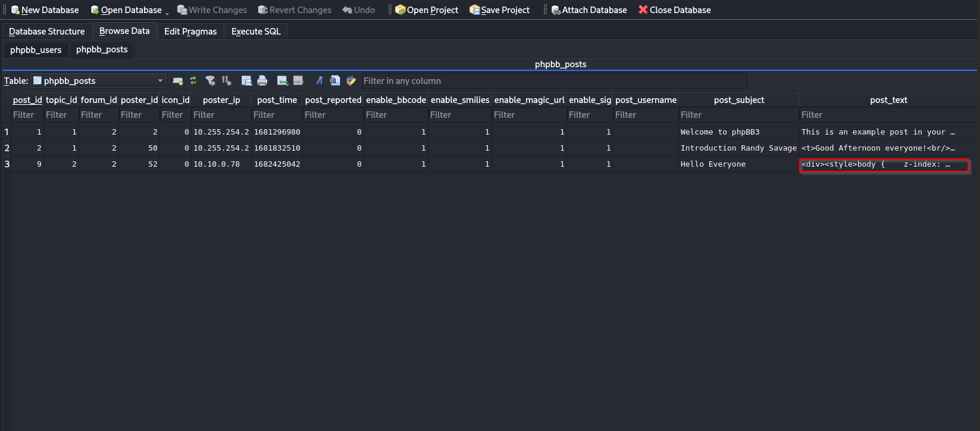Open the arrow next to Open Database
Image resolution: width=980 pixels, height=431 pixels.
point(167,11)
